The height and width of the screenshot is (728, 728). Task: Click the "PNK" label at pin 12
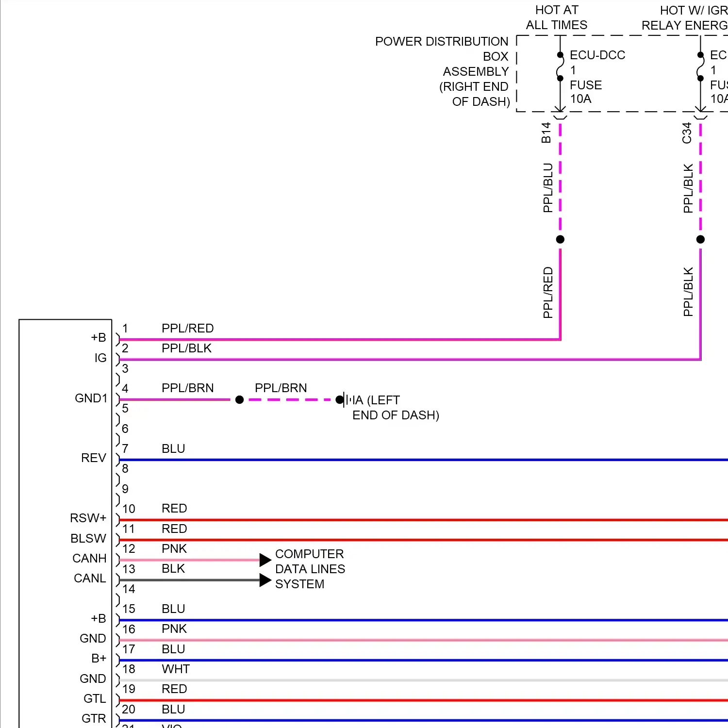click(174, 549)
